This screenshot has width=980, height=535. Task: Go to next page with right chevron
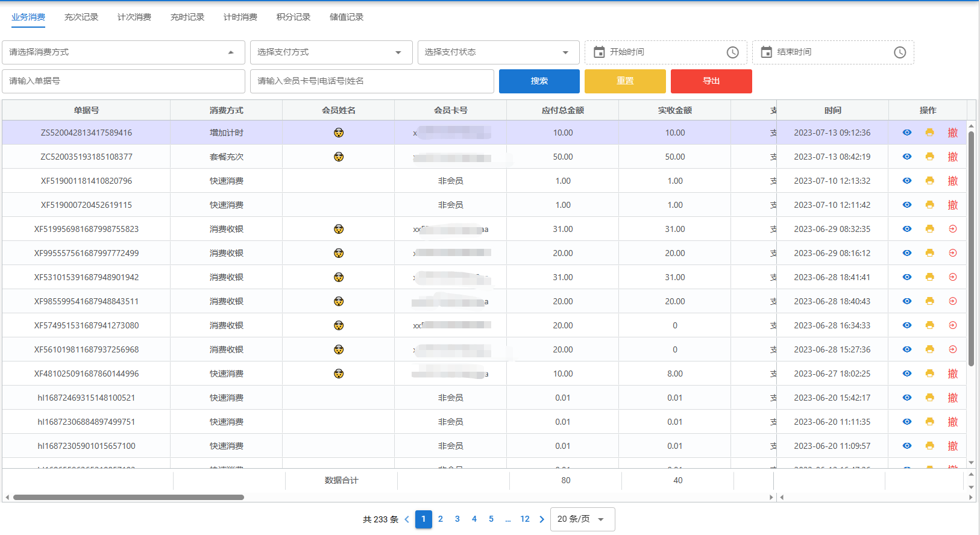point(542,519)
